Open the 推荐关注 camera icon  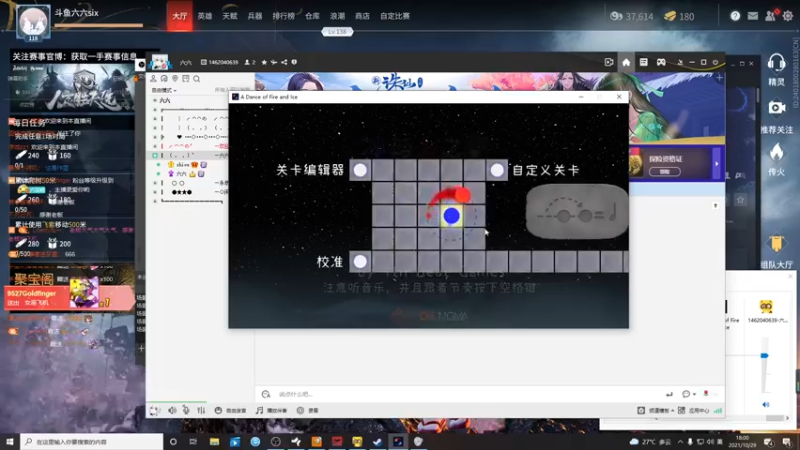[x=777, y=108]
